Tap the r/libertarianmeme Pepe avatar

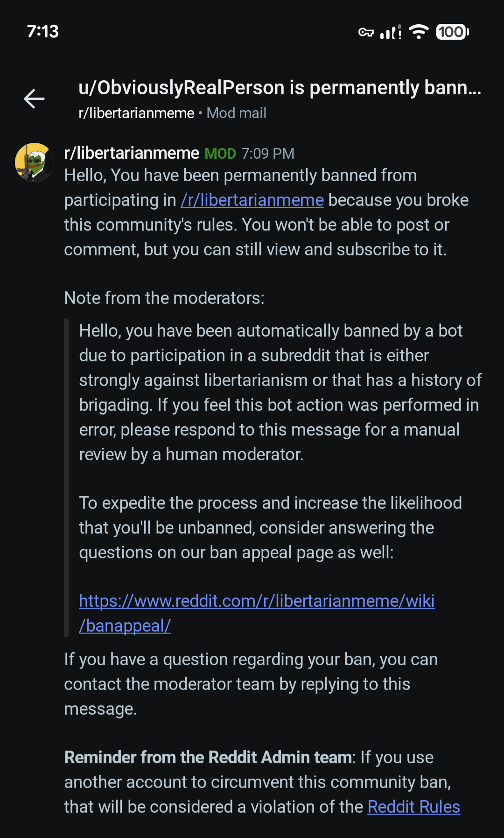coord(34,162)
